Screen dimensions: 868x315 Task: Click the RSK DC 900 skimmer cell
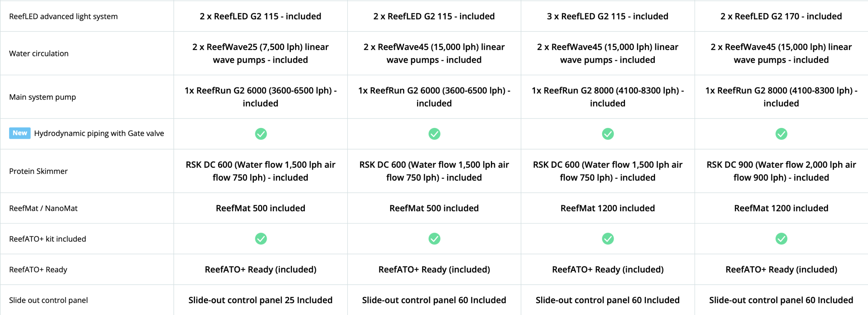coord(781,171)
